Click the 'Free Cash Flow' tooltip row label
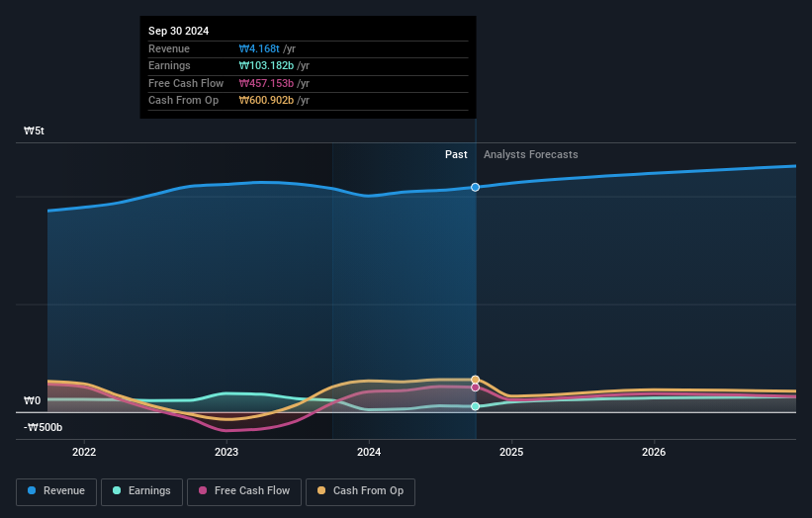This screenshot has width=812, height=518. click(x=186, y=83)
